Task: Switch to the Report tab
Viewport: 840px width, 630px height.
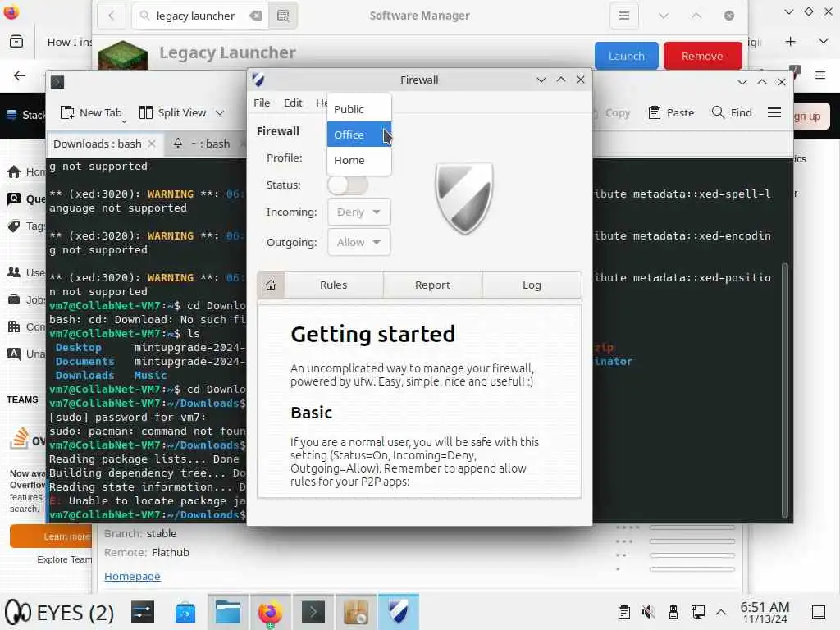Action: coord(432,285)
